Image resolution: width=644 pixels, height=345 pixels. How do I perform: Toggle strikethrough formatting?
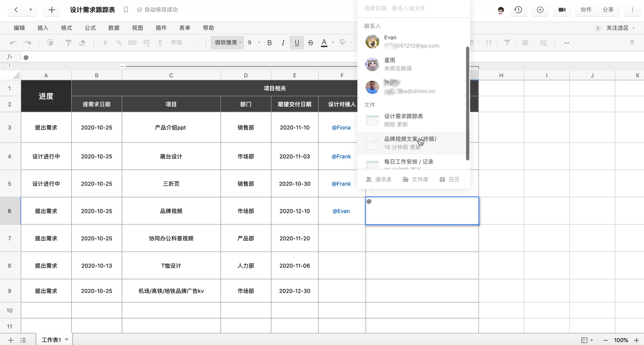click(311, 43)
